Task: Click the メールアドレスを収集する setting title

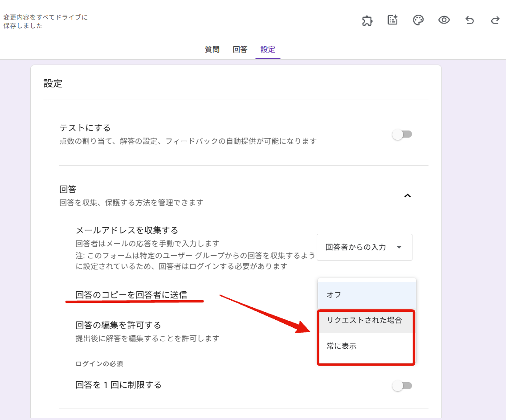Action: [x=127, y=230]
